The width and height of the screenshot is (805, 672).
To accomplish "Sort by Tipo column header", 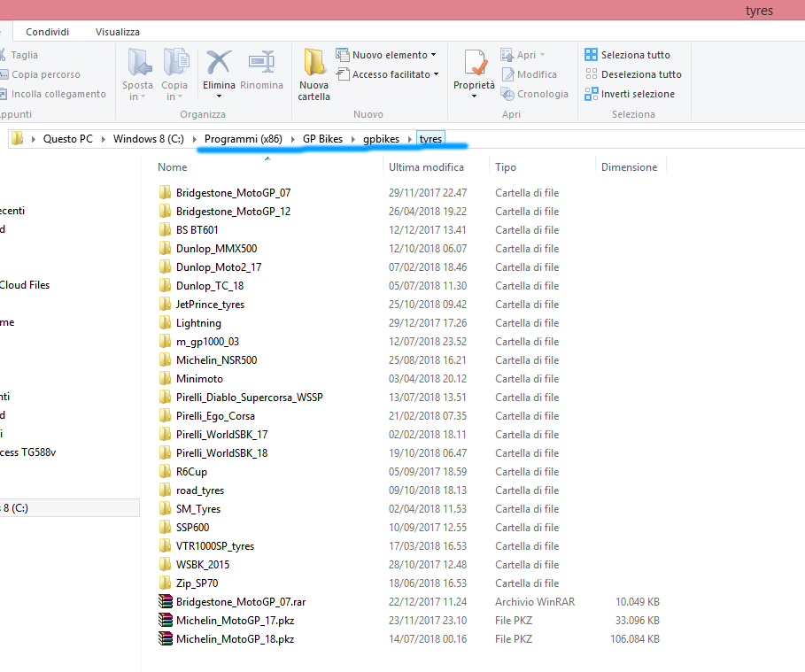I will coord(505,166).
